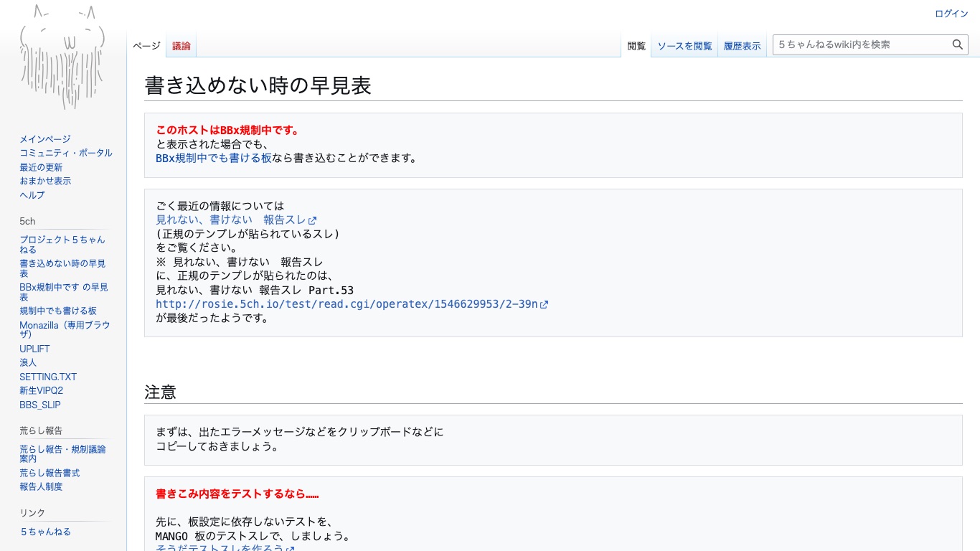This screenshot has height=551, width=980.
Task: Click 規制中でも書ける板 sidebar link
Action: pos(58,311)
